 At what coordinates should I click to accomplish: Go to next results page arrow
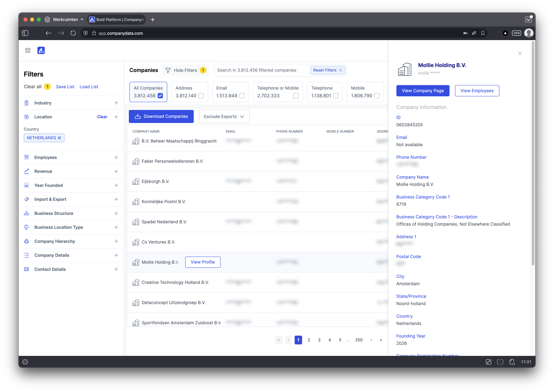(371, 340)
